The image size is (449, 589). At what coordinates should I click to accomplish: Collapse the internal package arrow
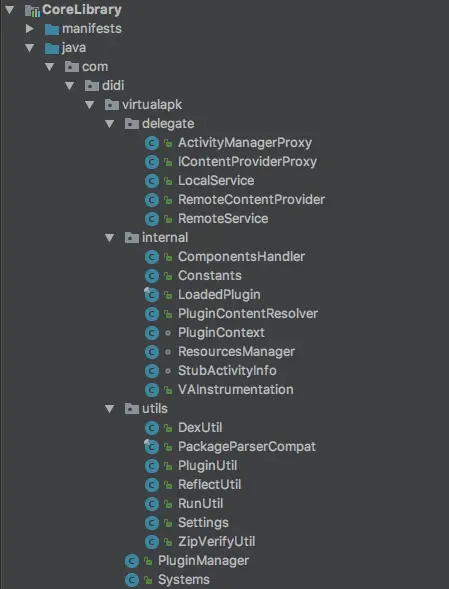click(x=109, y=238)
